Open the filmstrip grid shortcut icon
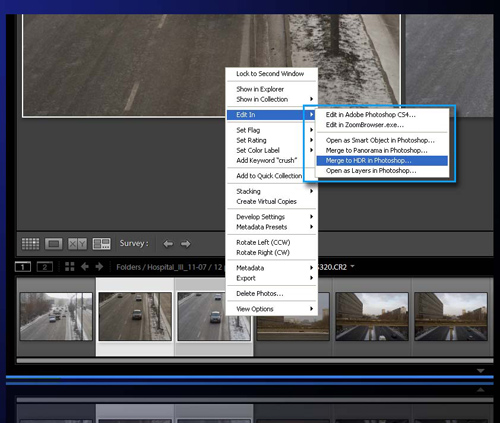The width and height of the screenshot is (500, 423). (70, 267)
